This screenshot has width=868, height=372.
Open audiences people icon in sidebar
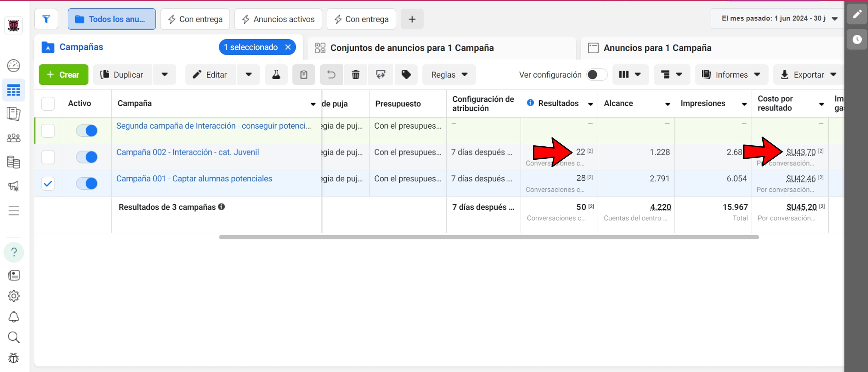(14, 138)
